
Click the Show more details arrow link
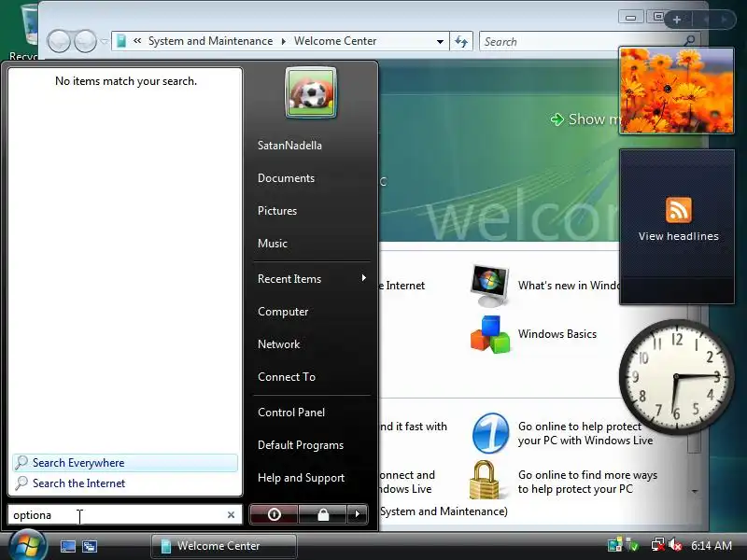585,119
